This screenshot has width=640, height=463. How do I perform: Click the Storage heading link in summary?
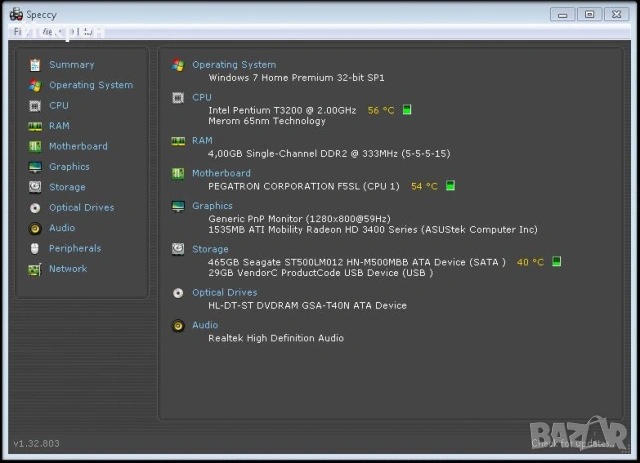210,249
